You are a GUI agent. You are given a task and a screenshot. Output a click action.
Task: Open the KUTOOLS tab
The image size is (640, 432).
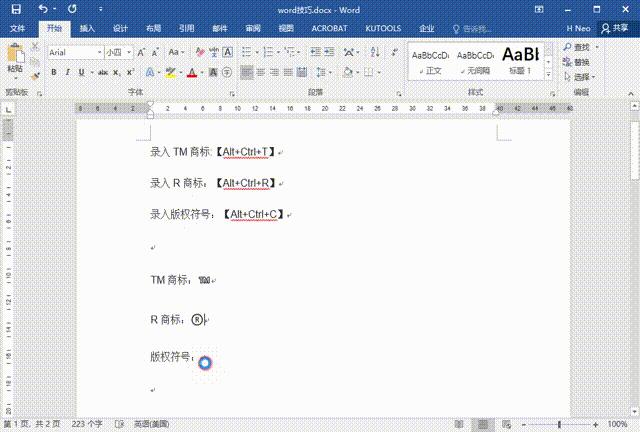click(383, 28)
